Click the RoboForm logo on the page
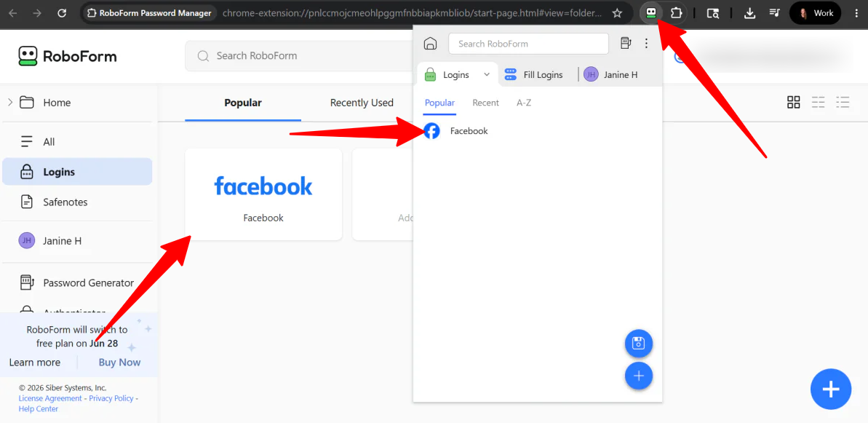Viewport: 868px width, 423px height. pos(67,56)
